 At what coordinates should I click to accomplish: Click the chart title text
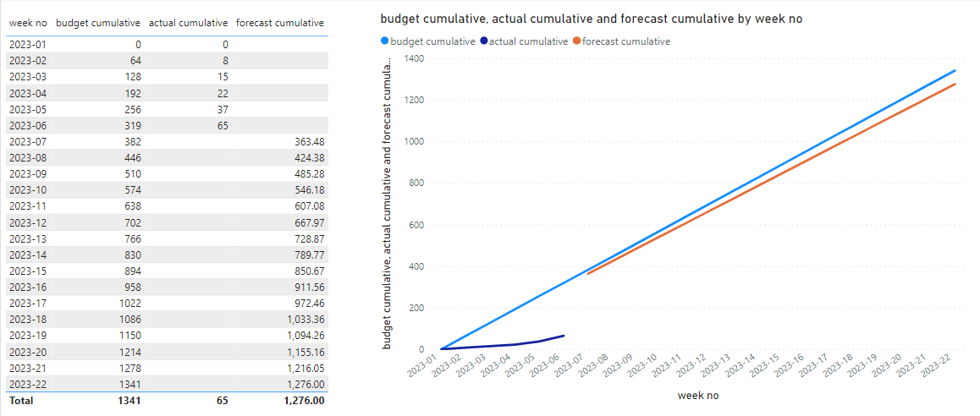coord(591,19)
